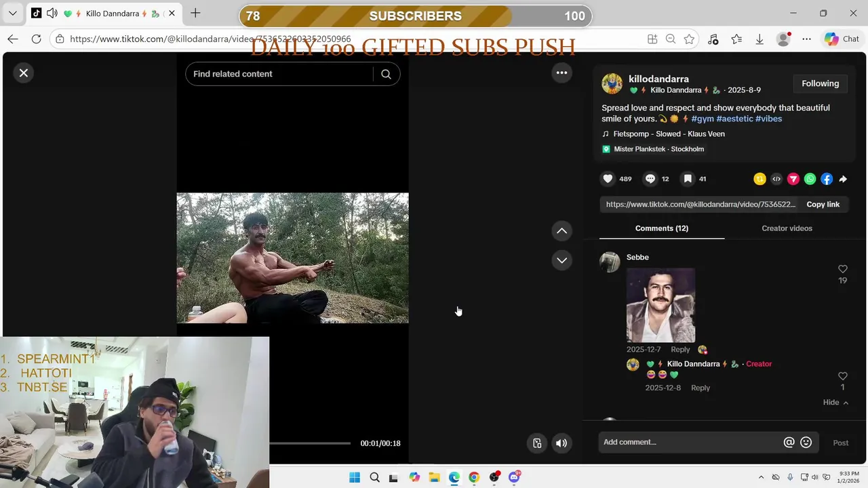This screenshot has height=488, width=868.
Task: Send the video to friends with red icon
Action: [793, 179]
